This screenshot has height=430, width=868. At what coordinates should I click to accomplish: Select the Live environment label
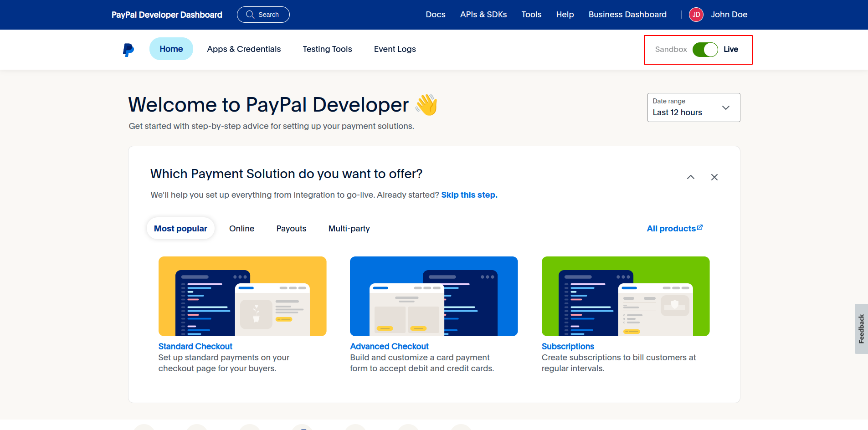tap(731, 49)
